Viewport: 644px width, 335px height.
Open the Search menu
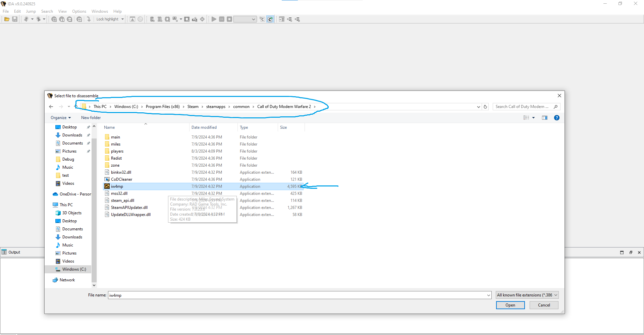point(47,11)
